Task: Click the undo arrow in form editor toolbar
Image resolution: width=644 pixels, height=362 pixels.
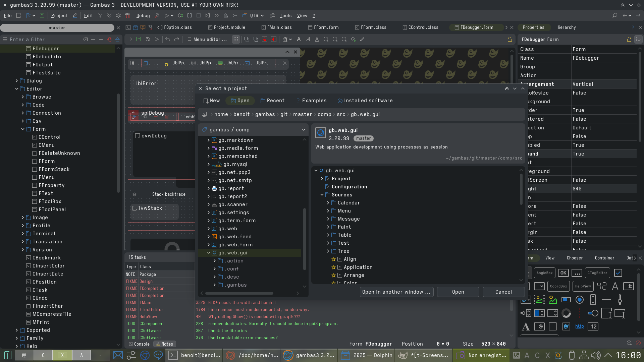Action: pyautogui.click(x=168, y=40)
